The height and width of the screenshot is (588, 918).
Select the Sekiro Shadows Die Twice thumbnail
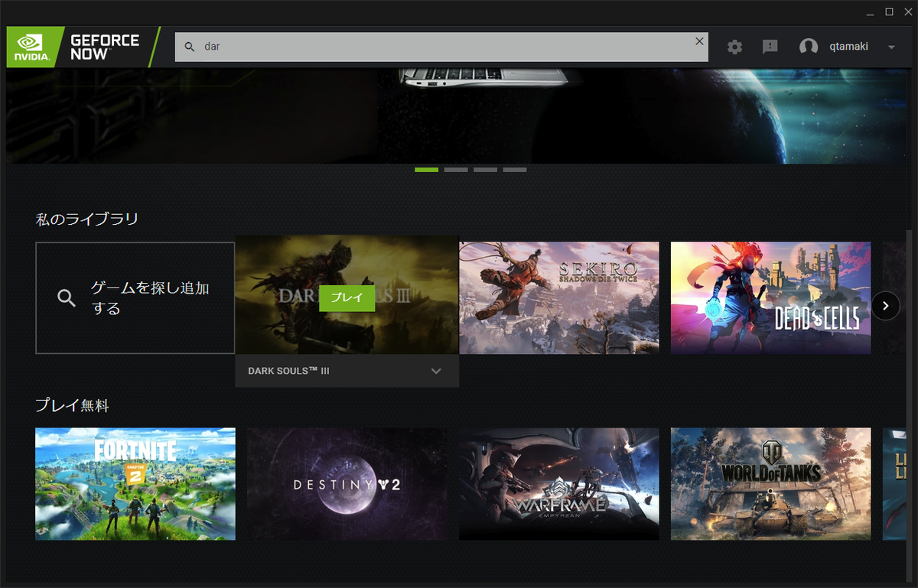click(559, 298)
